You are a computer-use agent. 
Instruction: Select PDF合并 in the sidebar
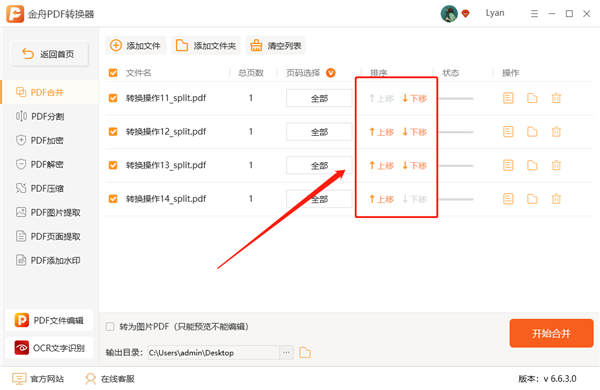coord(50,92)
